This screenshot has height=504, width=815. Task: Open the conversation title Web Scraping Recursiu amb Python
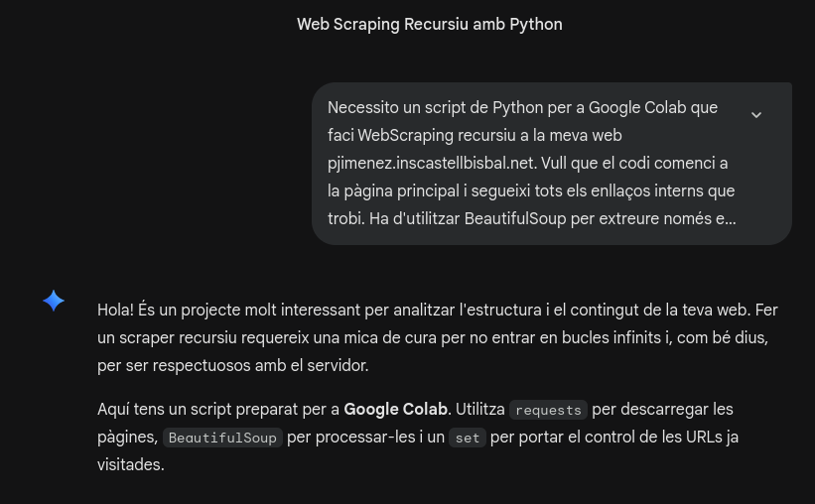pyautogui.click(x=429, y=25)
